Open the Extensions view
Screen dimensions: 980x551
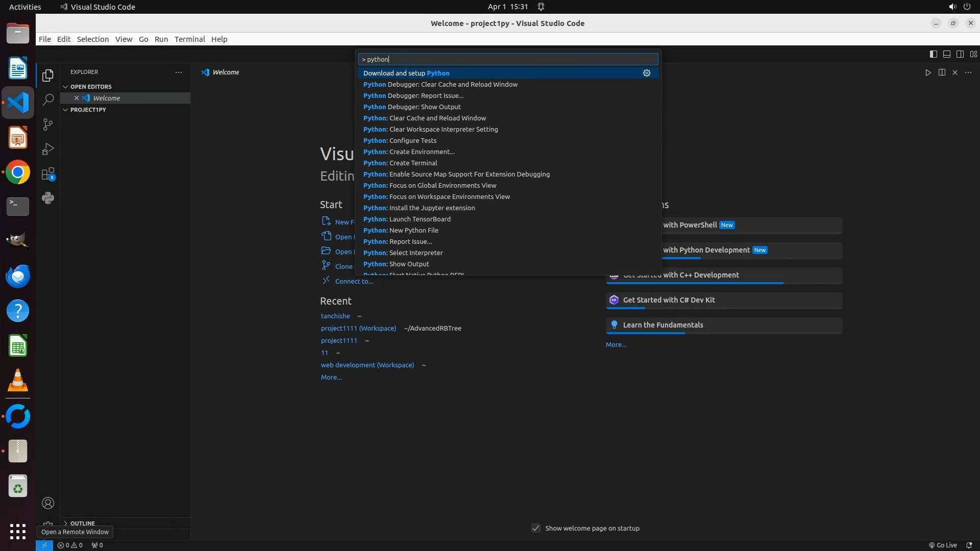pos(48,174)
